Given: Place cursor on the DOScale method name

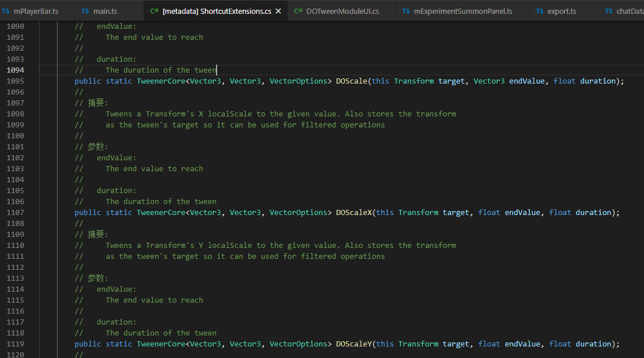Looking at the screenshot, I should coord(351,81).
